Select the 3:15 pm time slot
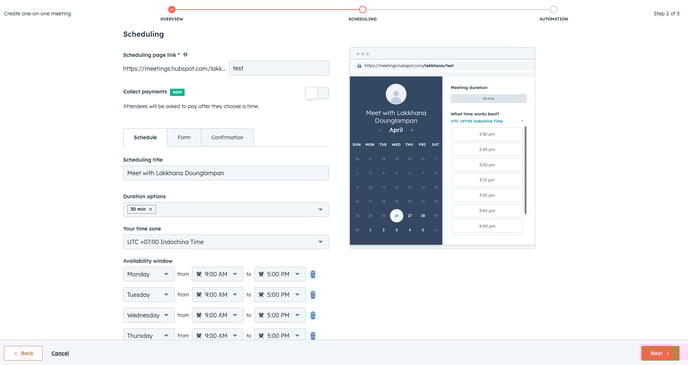Image resolution: width=688 pixels, height=365 pixels. [x=487, y=180]
